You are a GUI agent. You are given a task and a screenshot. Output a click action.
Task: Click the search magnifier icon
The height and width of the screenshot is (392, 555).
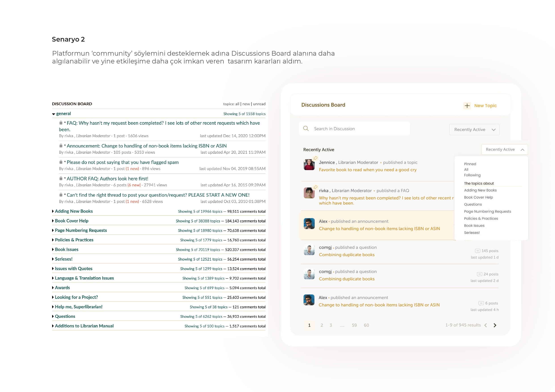tap(306, 129)
